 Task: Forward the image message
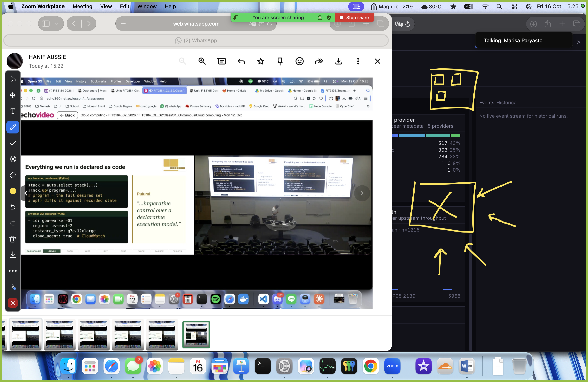point(319,61)
